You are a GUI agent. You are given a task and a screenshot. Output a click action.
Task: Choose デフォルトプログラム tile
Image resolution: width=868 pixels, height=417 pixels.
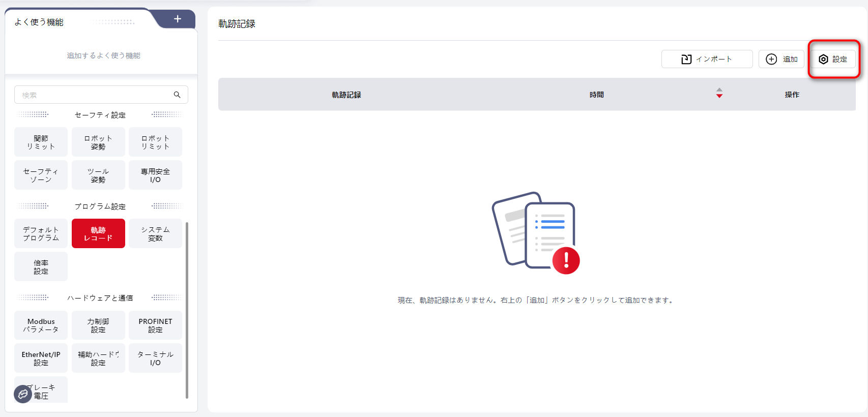pyautogui.click(x=41, y=234)
